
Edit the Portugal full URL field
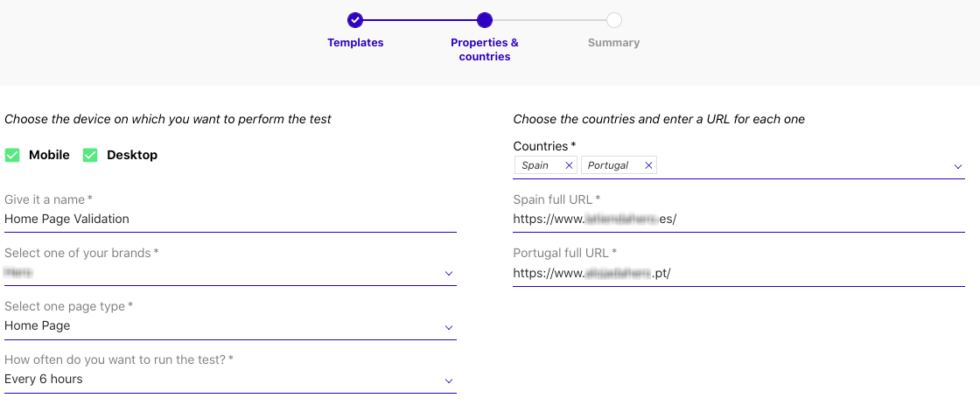click(738, 273)
